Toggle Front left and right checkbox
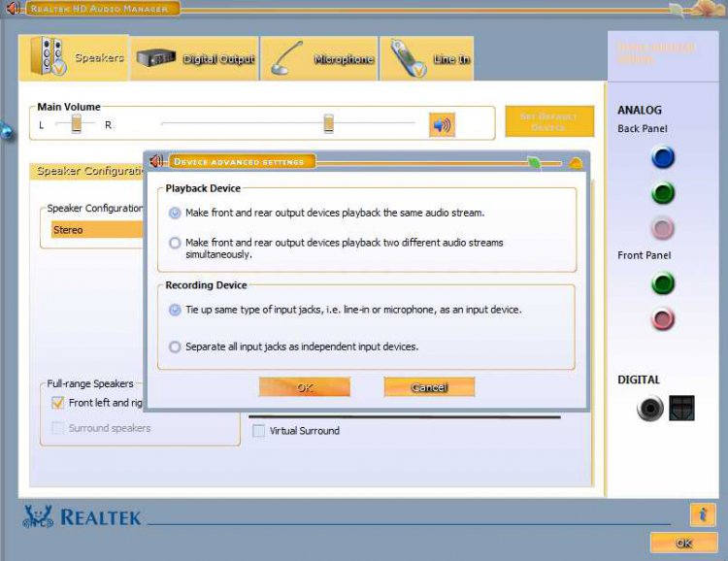The width and height of the screenshot is (728, 561). click(57, 403)
